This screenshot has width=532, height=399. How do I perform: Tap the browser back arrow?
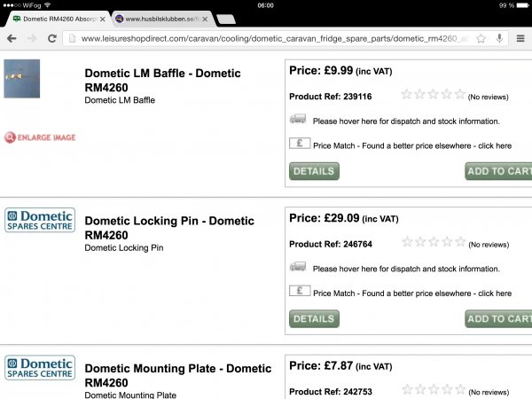(12, 38)
